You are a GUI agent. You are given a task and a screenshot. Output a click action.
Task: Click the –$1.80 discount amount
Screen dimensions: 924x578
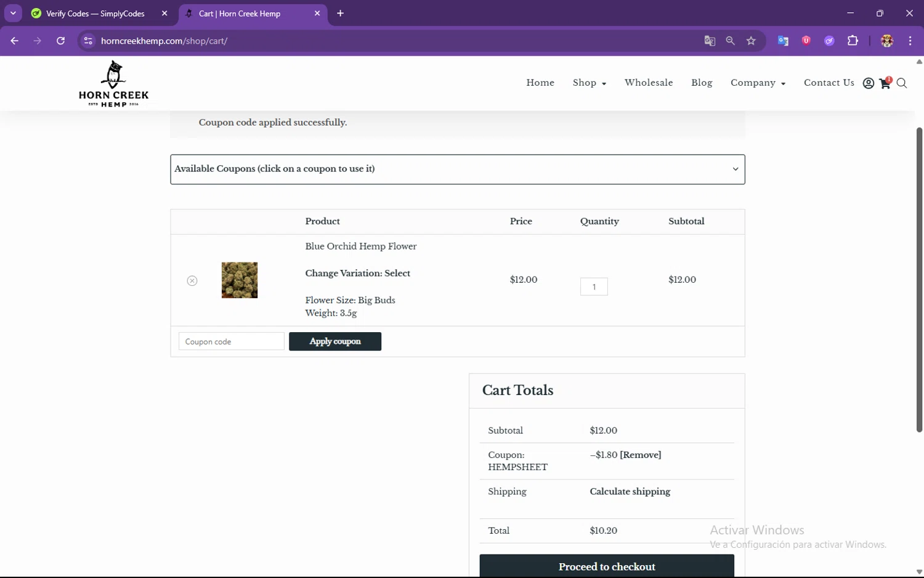coord(604,455)
